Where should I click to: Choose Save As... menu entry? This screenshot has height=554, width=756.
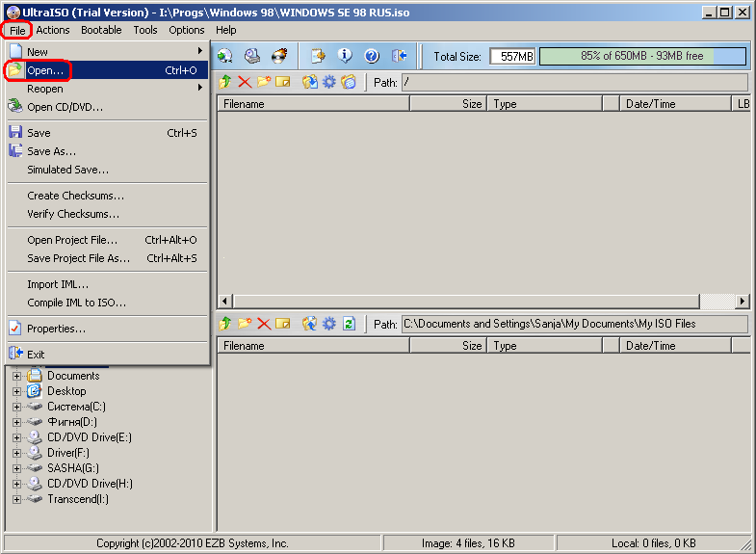tap(108, 151)
